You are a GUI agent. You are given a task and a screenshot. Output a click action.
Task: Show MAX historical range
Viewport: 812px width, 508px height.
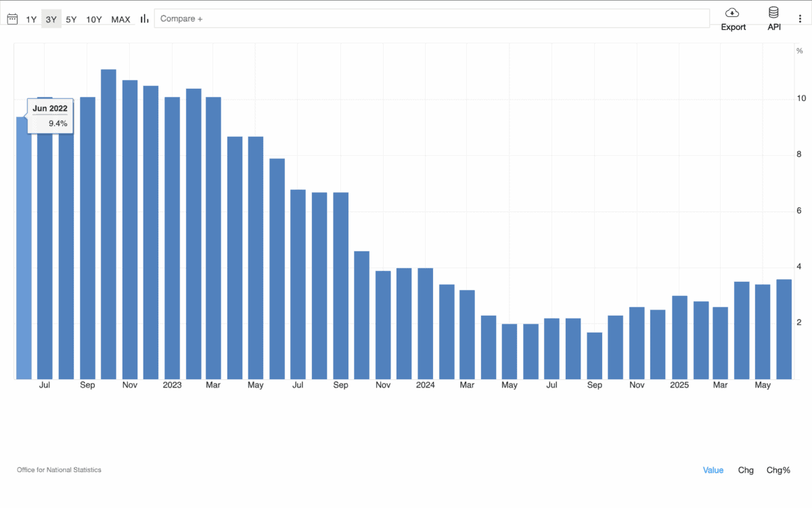(x=120, y=19)
